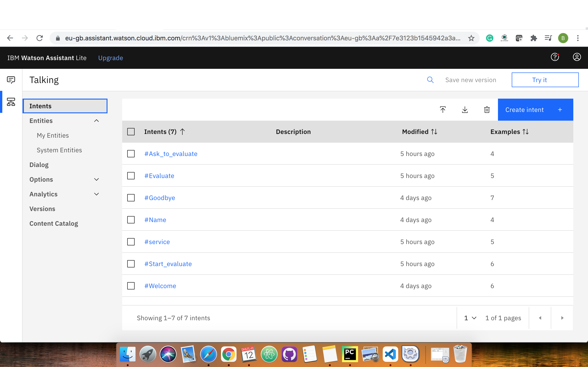Open the #Evaluate intent link

point(159,175)
